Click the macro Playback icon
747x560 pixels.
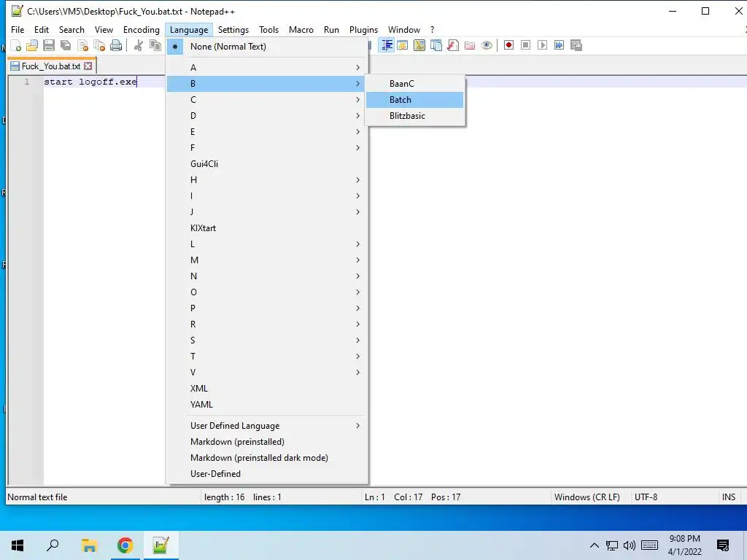(x=542, y=45)
